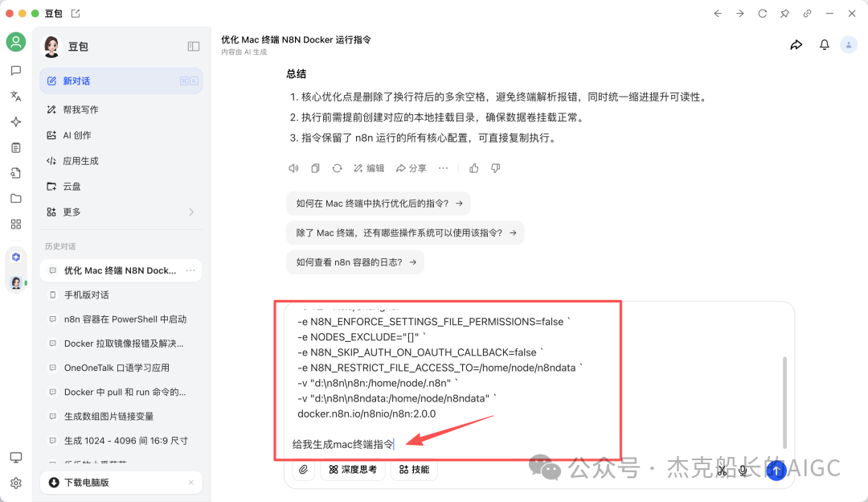
Task: Click 编辑 under the answer
Action: tap(369, 168)
